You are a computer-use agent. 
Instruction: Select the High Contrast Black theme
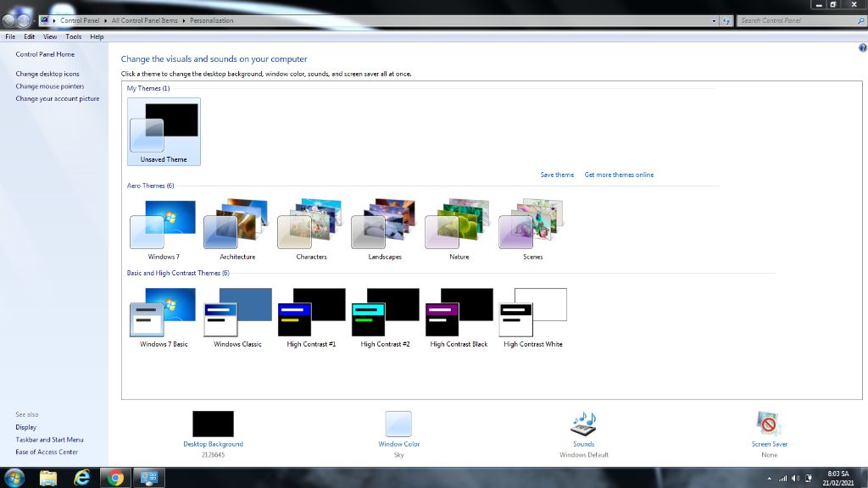coord(459,318)
